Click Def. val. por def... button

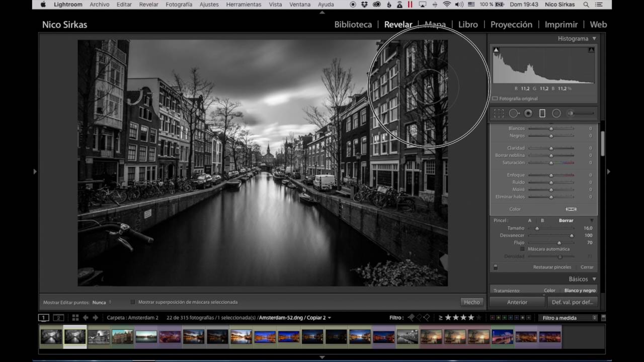pyautogui.click(x=572, y=302)
